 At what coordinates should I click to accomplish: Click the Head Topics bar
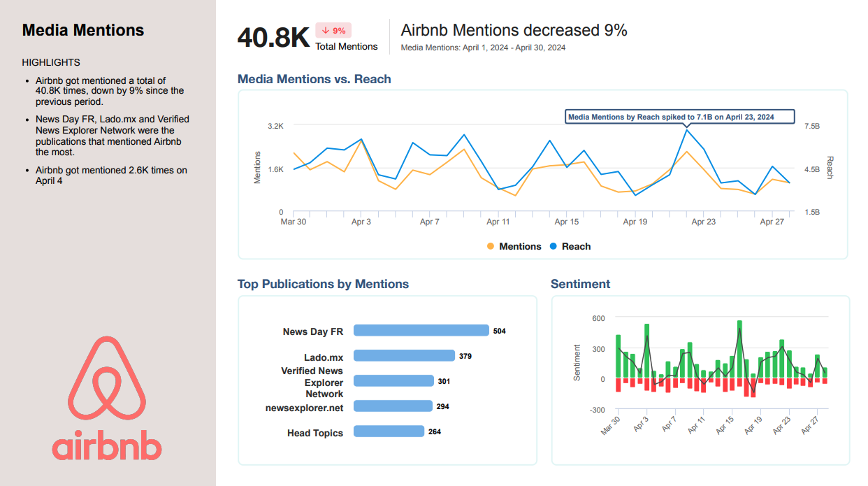coord(389,431)
